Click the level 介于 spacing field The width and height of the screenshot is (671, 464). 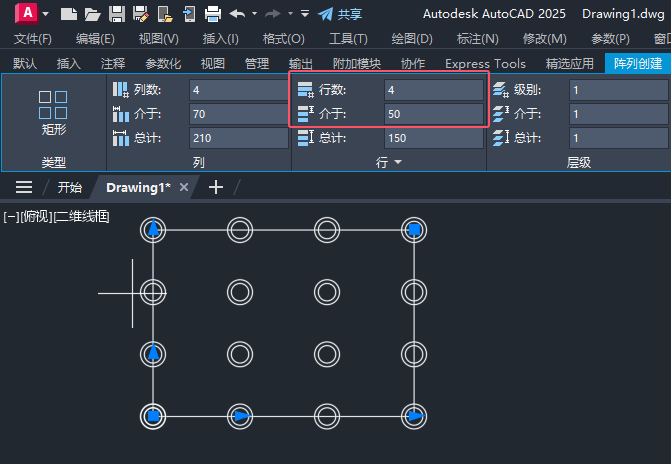[x=619, y=114]
